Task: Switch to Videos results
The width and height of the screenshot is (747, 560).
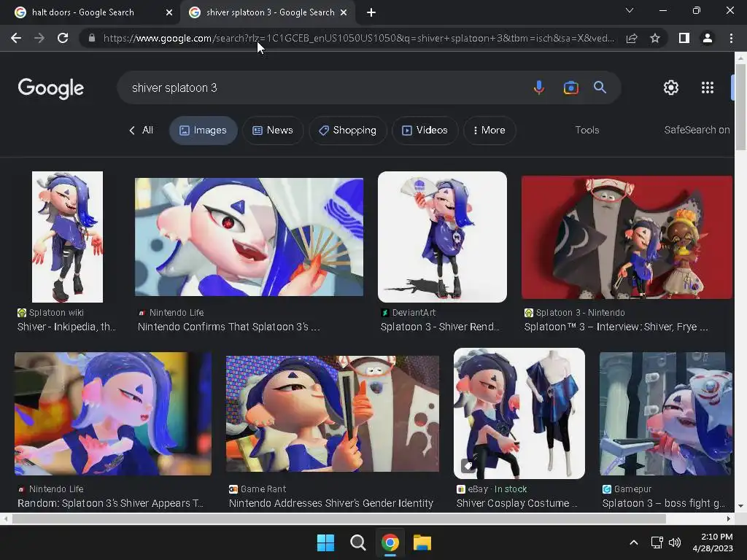Action: [425, 130]
